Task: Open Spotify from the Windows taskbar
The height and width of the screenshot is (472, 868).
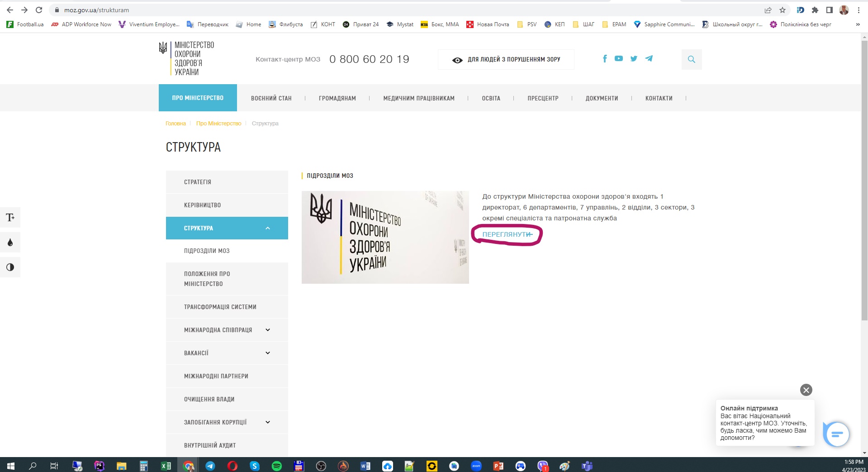Action: tap(277, 466)
